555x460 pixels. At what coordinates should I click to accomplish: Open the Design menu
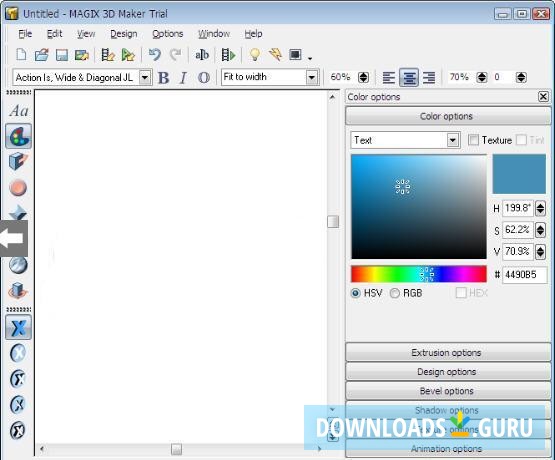(x=124, y=34)
